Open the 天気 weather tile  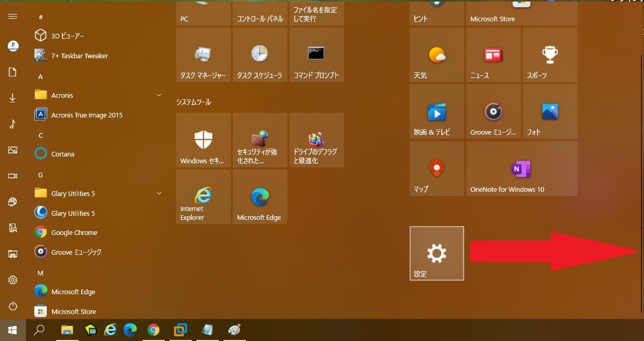coord(437,55)
